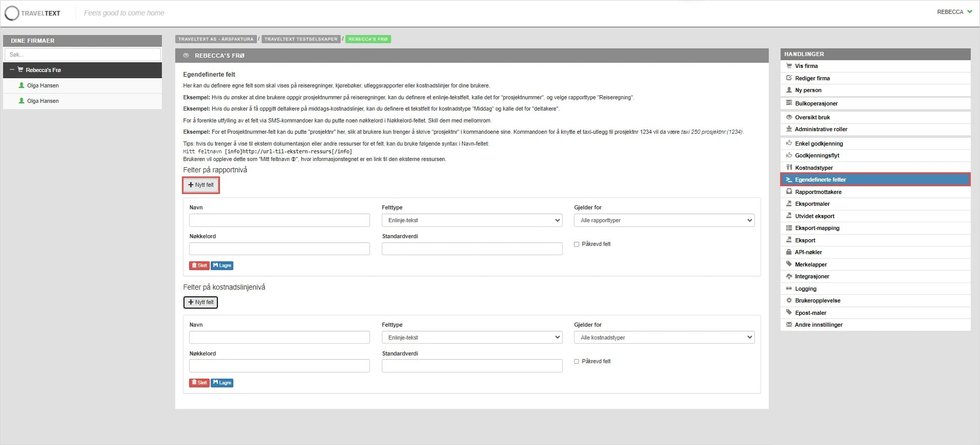Viewport: 980px width, 445px height.
Task: Click the eye icon in Rebecca's Frø header
Action: pyautogui.click(x=186, y=56)
